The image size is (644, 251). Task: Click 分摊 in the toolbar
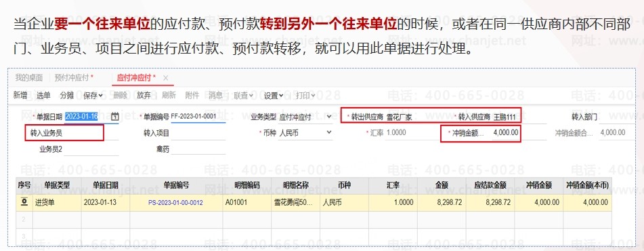pos(66,96)
